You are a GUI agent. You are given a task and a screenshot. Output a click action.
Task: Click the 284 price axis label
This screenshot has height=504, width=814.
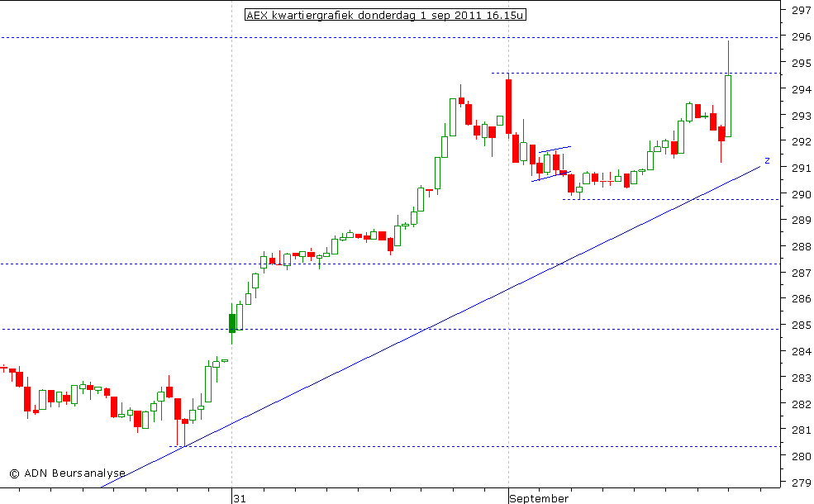coord(801,351)
